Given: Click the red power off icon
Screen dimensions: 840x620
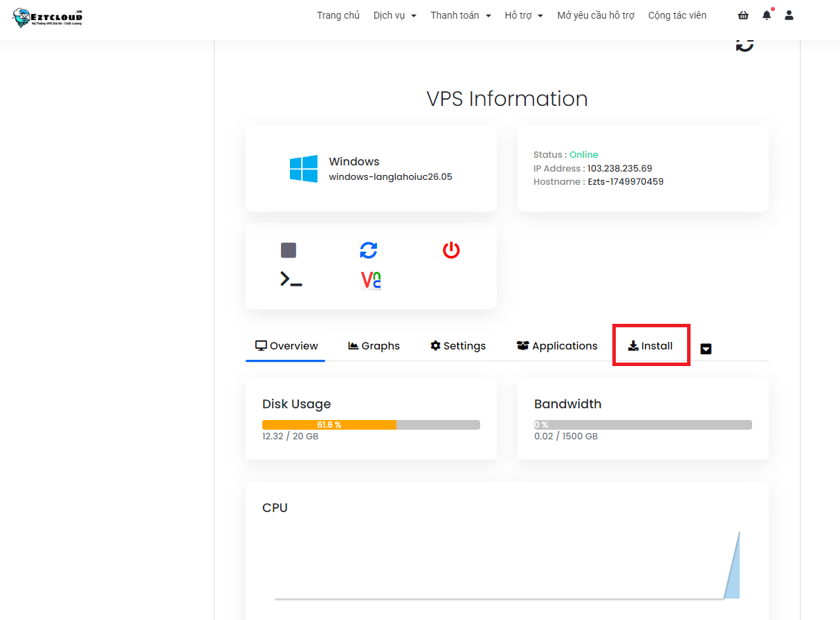Looking at the screenshot, I should coord(451,250).
